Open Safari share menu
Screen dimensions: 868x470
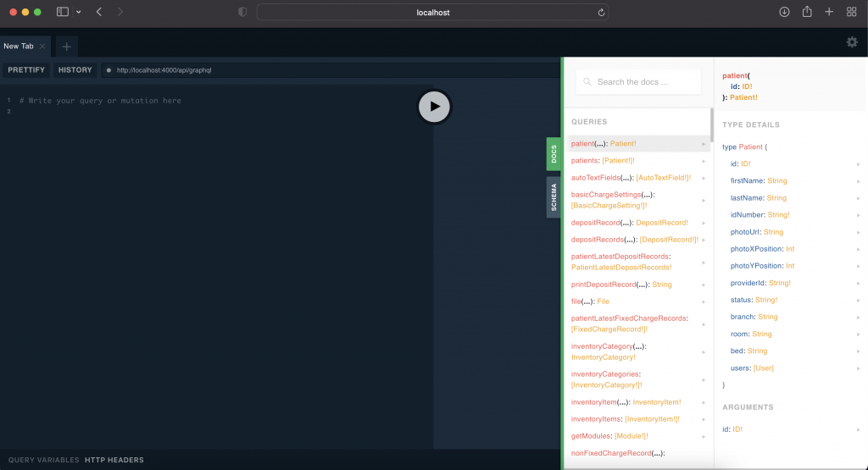click(x=807, y=12)
